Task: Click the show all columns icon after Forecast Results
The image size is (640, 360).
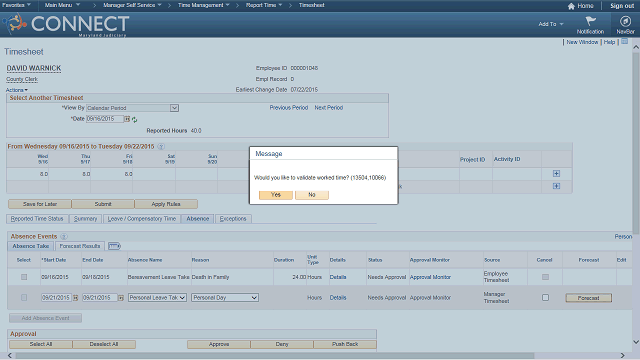Action: pyautogui.click(x=114, y=246)
